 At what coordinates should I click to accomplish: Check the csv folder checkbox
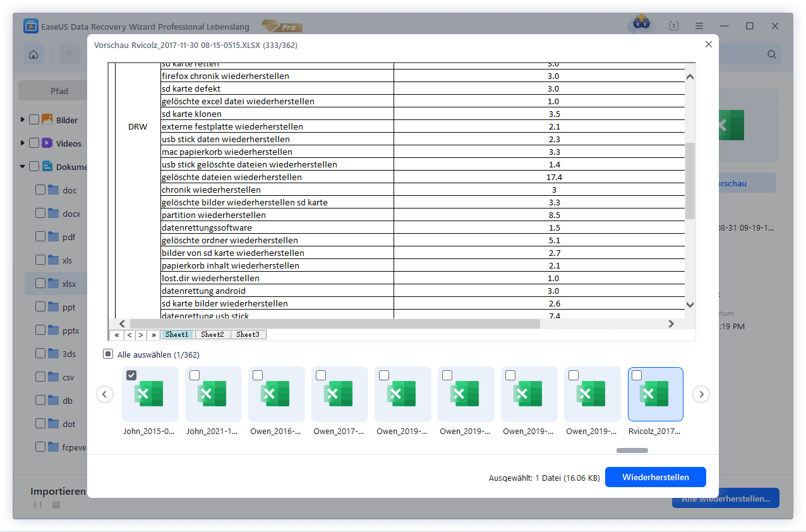click(x=40, y=377)
